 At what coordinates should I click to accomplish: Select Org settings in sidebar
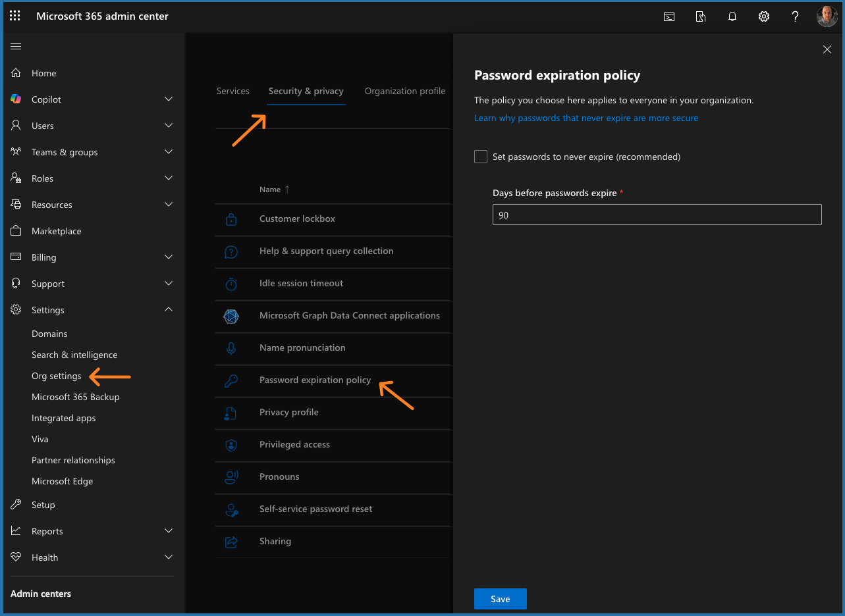pyautogui.click(x=57, y=376)
